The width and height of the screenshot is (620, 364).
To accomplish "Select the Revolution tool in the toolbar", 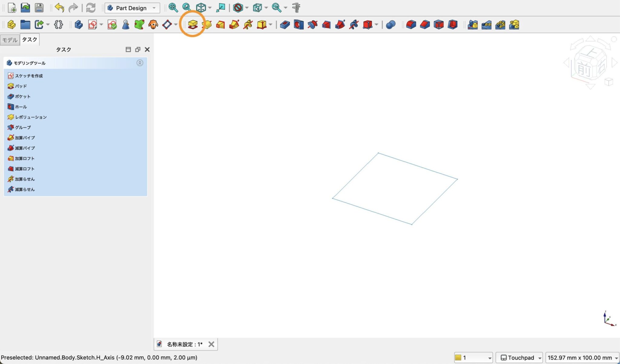I will click(x=207, y=25).
